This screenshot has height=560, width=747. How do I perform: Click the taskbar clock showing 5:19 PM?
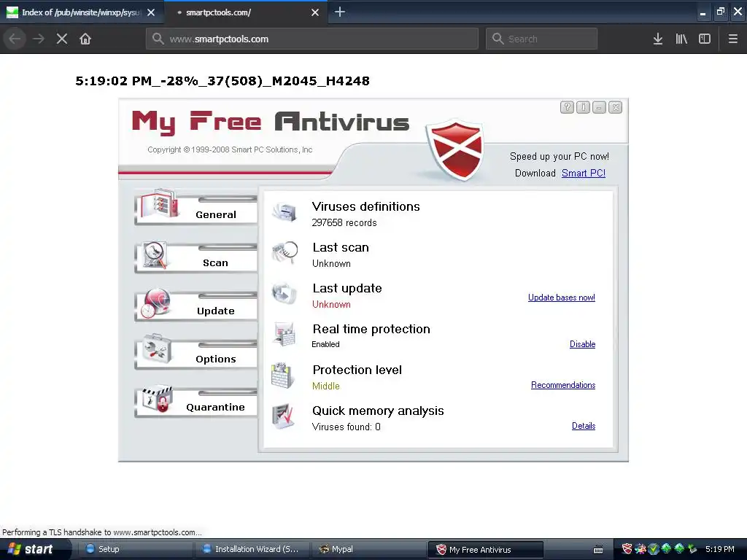tap(719, 549)
